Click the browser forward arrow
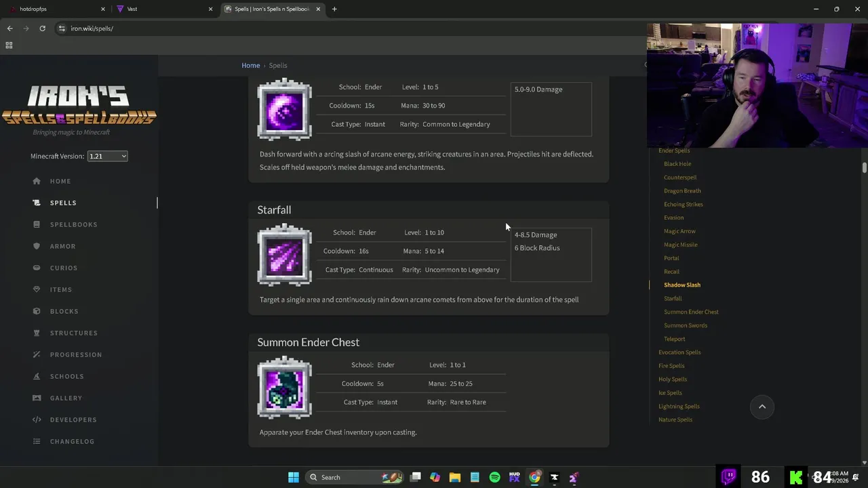 coord(26,28)
